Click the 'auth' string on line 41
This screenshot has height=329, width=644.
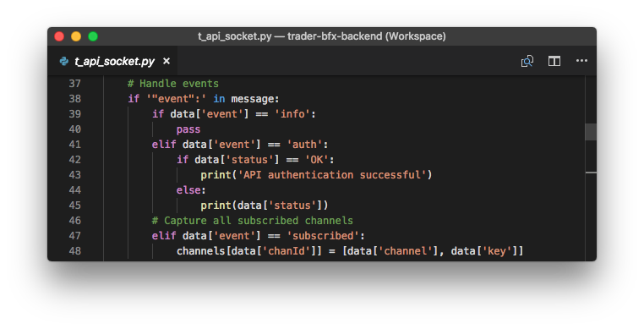tap(304, 145)
